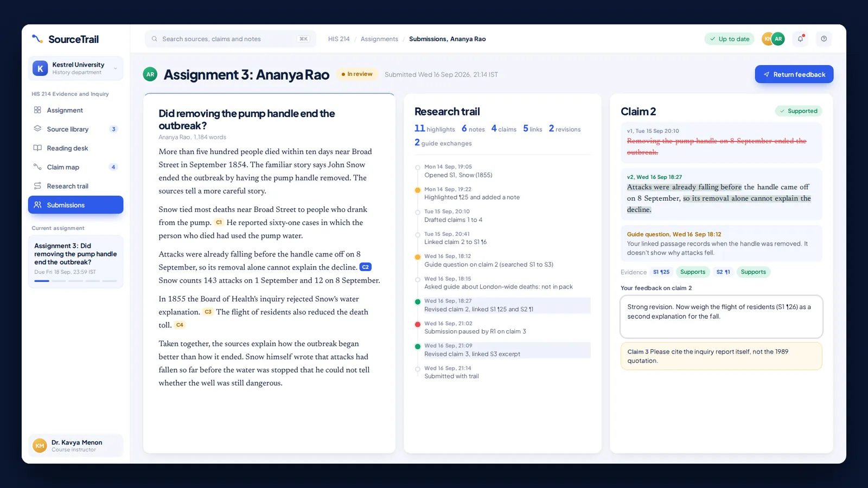This screenshot has width=868, height=488.
Task: Click the Up to date status badge
Action: click(729, 39)
